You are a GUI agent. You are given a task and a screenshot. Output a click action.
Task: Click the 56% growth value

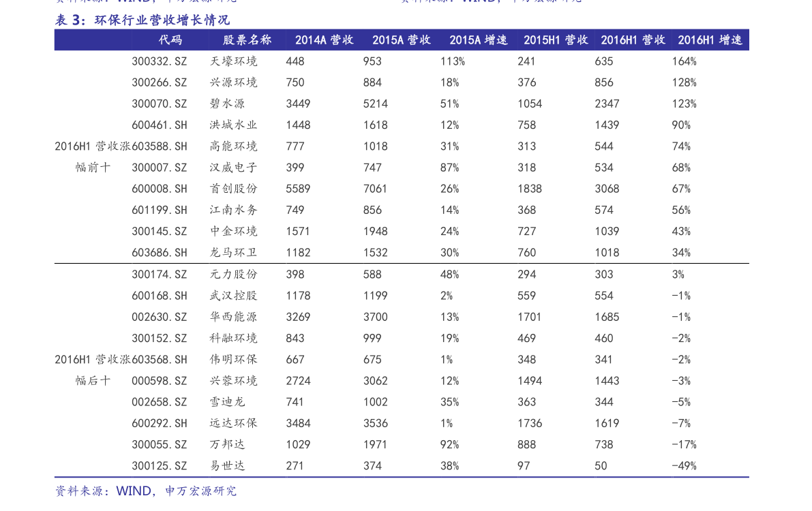(x=681, y=211)
